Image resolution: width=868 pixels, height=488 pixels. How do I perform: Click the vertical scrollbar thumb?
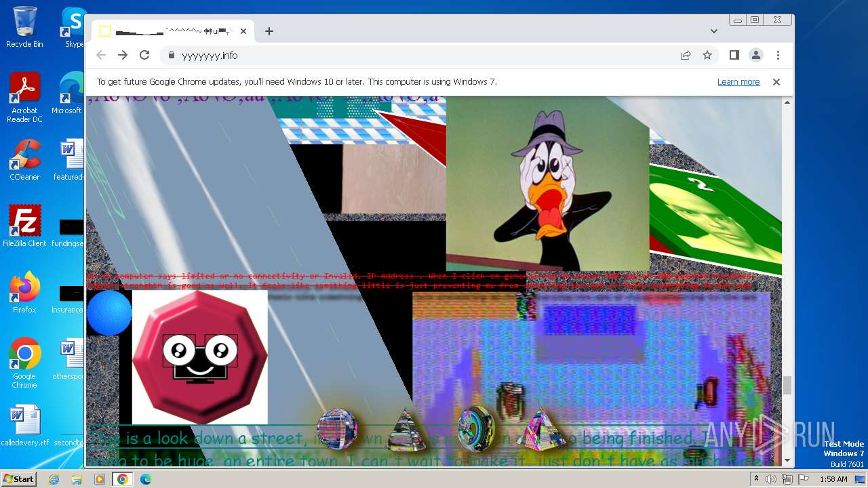pyautogui.click(x=787, y=385)
